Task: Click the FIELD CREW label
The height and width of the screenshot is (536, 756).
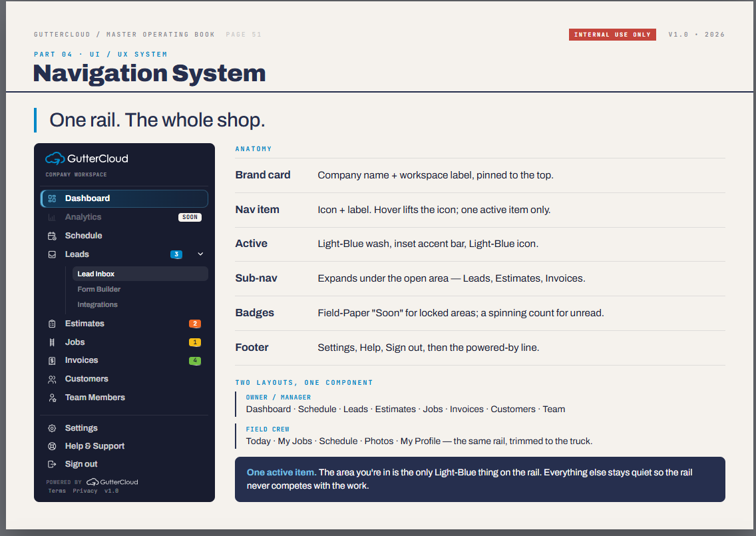Action: click(x=268, y=429)
